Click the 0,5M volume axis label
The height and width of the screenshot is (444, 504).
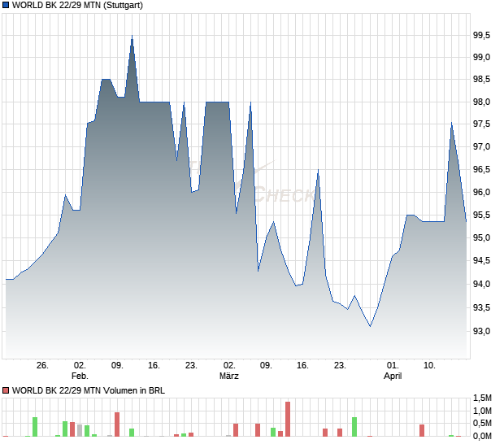[x=482, y=423]
